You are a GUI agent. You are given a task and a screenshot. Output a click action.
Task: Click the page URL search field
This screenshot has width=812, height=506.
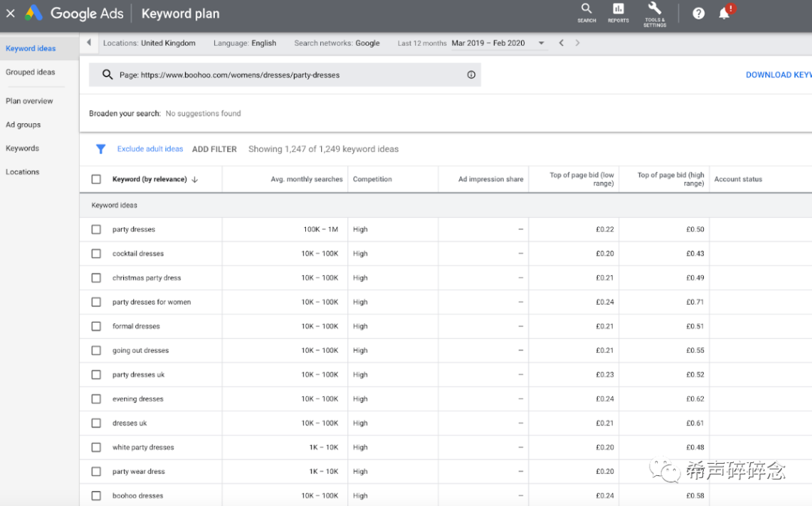286,75
